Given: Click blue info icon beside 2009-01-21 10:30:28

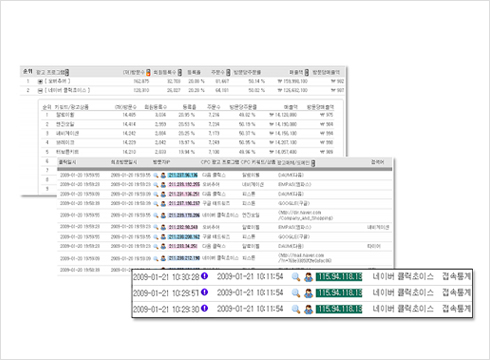Looking at the screenshot, I should click(204, 276).
